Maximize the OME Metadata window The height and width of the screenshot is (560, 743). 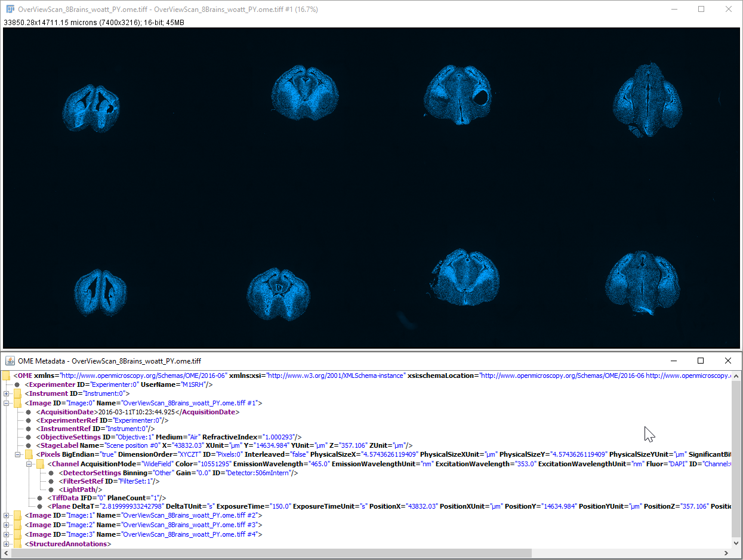point(701,361)
